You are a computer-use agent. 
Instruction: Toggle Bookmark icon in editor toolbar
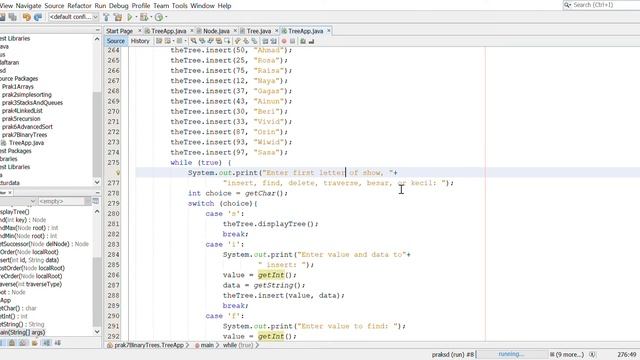(254, 41)
